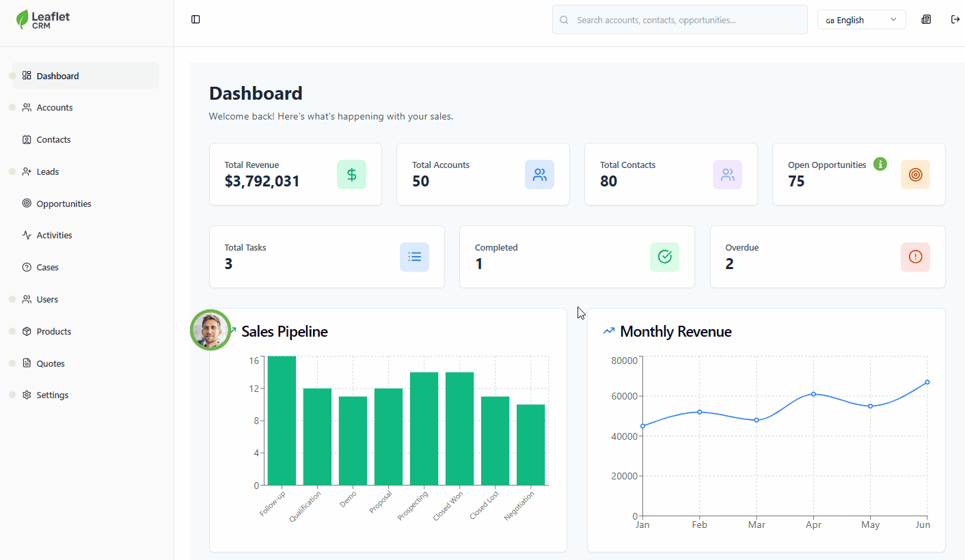Viewport: 965px width, 560px height.
Task: Click the Quotes document icon in sidebar
Action: [x=27, y=363]
